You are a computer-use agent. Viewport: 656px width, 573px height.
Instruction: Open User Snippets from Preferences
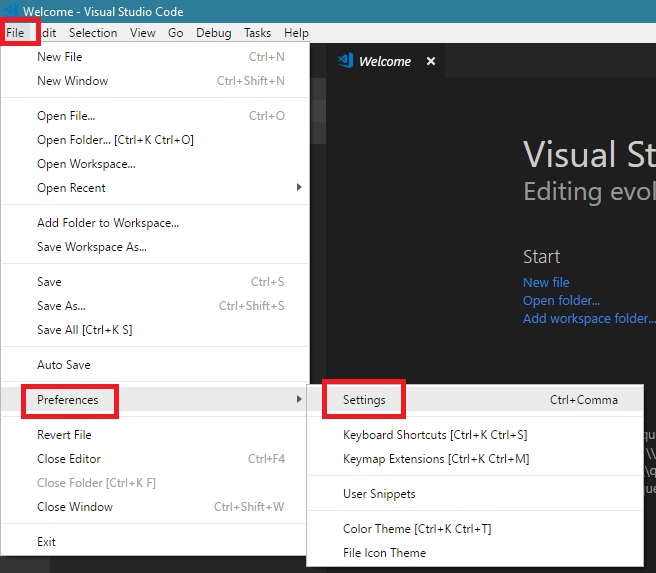(x=379, y=494)
